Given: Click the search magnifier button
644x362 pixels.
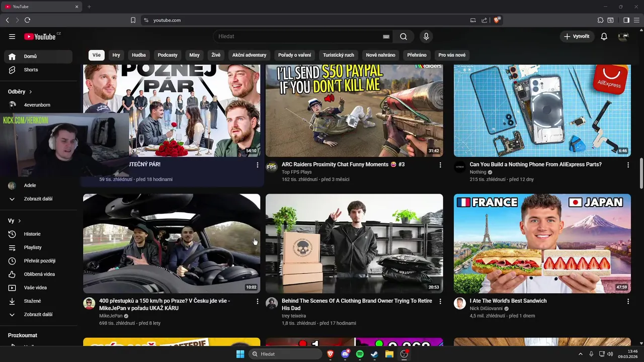Looking at the screenshot, I should (x=404, y=36).
